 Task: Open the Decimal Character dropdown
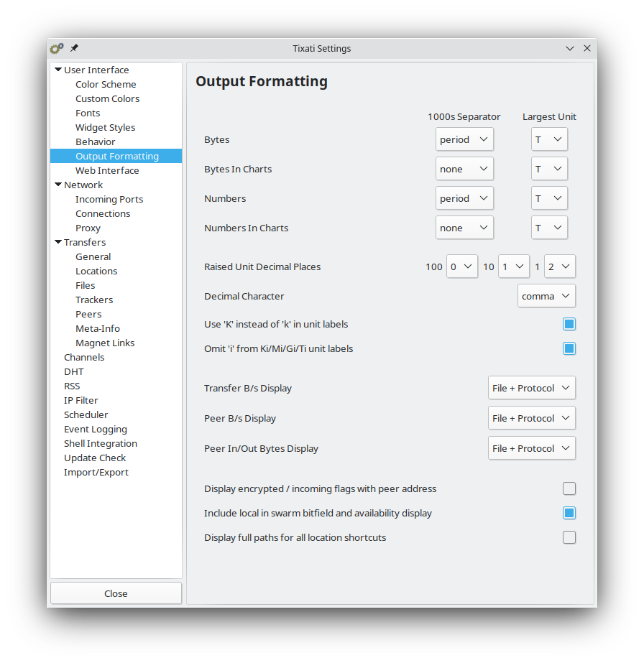tap(546, 296)
